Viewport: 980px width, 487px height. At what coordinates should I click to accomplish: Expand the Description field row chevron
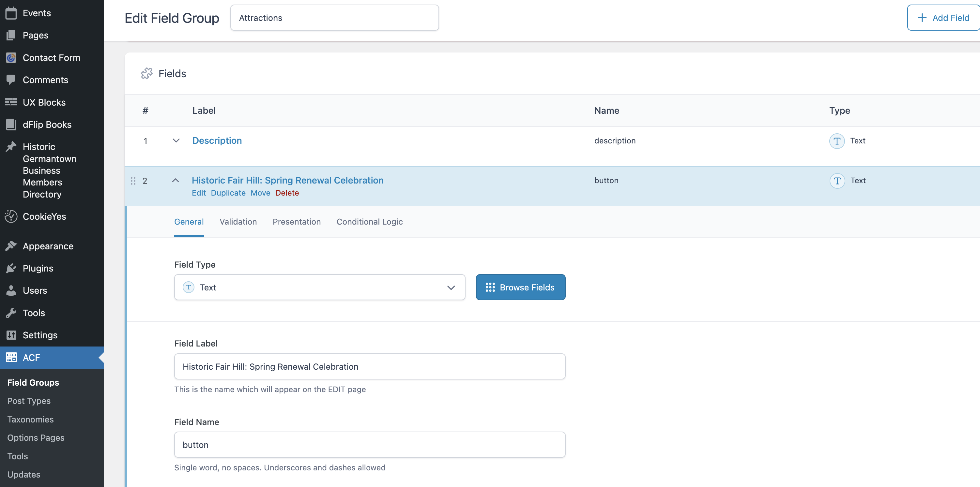[x=176, y=141]
